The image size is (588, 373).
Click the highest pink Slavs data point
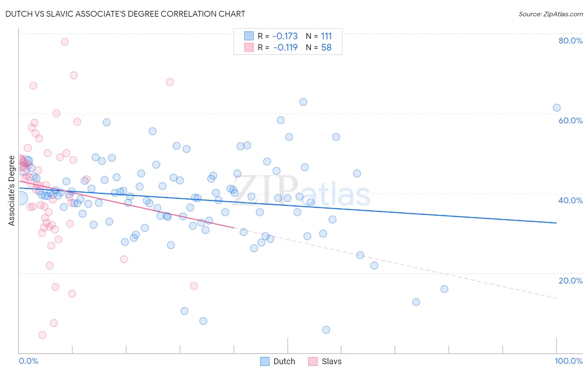pyautogui.click(x=65, y=42)
